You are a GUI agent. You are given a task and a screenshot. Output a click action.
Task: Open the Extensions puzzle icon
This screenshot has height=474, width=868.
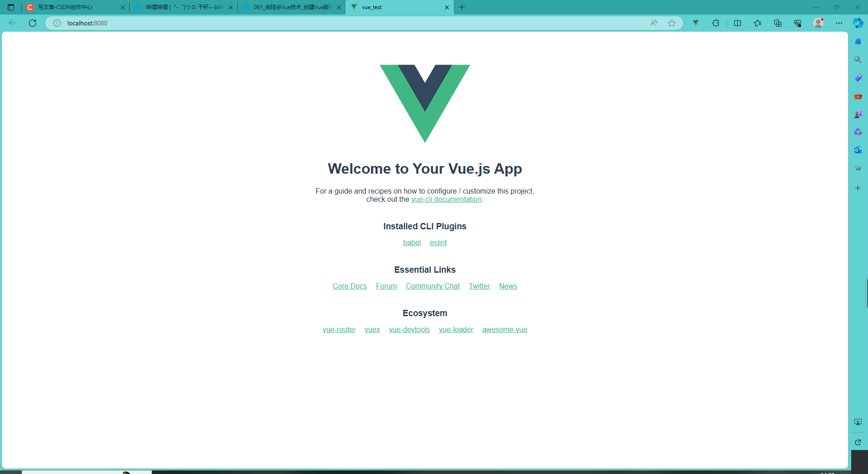[x=716, y=23]
